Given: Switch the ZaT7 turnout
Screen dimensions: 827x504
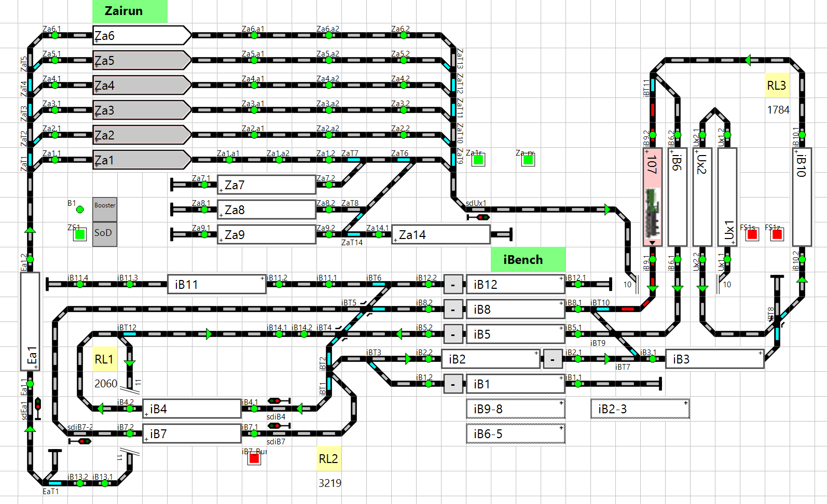Looking at the screenshot, I should [354, 160].
